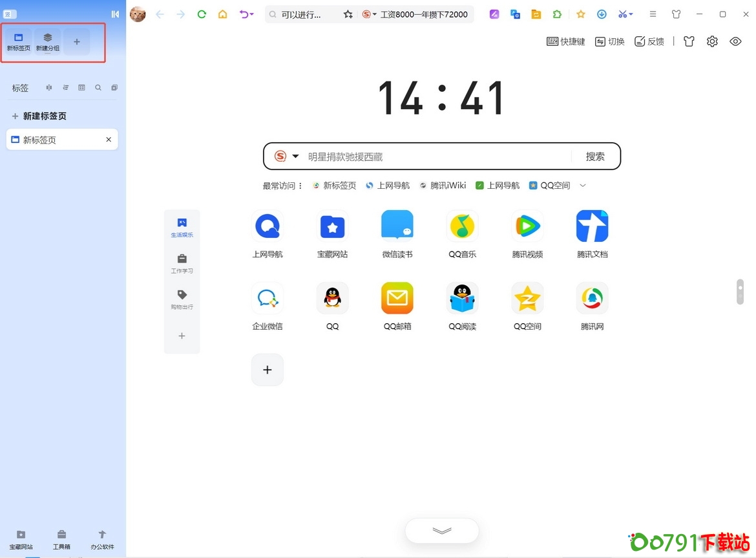Screen dimensions: 756x558
Task: Click the 搜索 search button
Action: (595, 156)
